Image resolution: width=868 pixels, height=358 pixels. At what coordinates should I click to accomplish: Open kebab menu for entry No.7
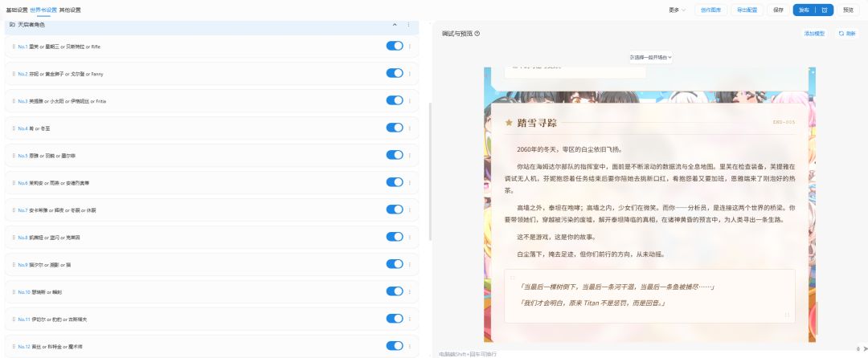coord(410,210)
